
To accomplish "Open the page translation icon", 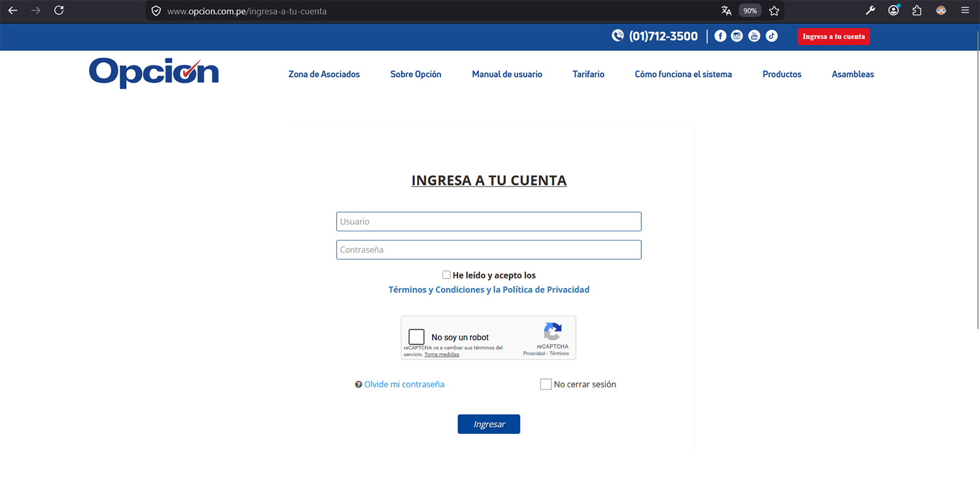I will [x=726, y=10].
